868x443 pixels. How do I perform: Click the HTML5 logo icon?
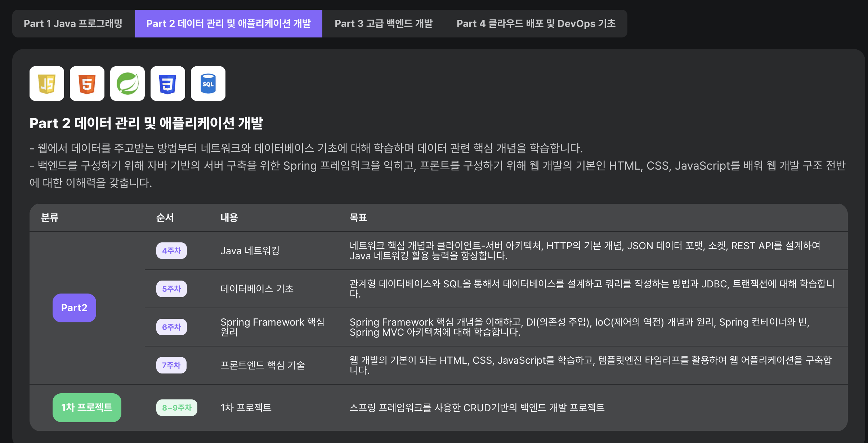click(87, 84)
